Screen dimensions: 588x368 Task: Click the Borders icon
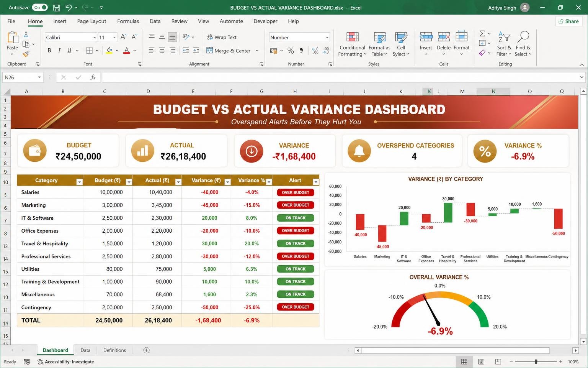(90, 50)
